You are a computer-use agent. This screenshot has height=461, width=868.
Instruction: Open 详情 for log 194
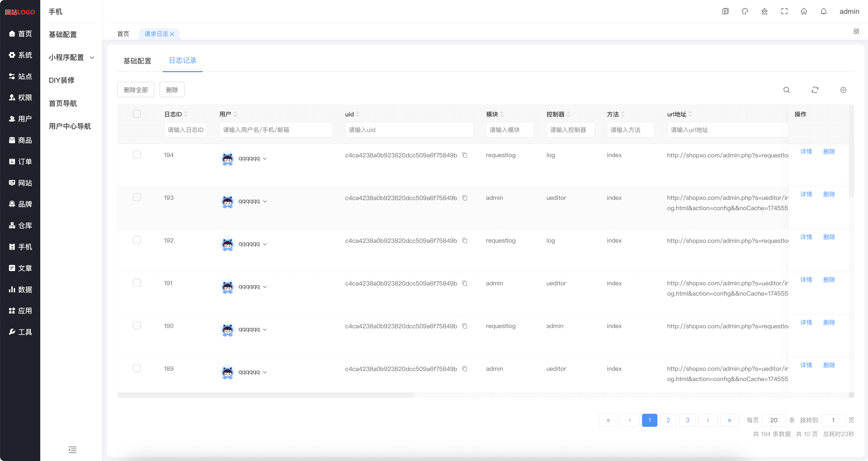tap(806, 151)
